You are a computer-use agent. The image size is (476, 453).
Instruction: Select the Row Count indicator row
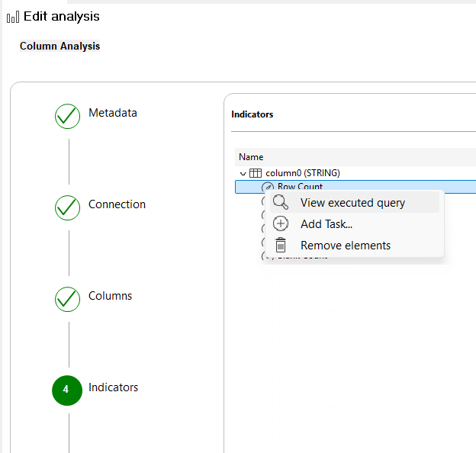click(300, 187)
